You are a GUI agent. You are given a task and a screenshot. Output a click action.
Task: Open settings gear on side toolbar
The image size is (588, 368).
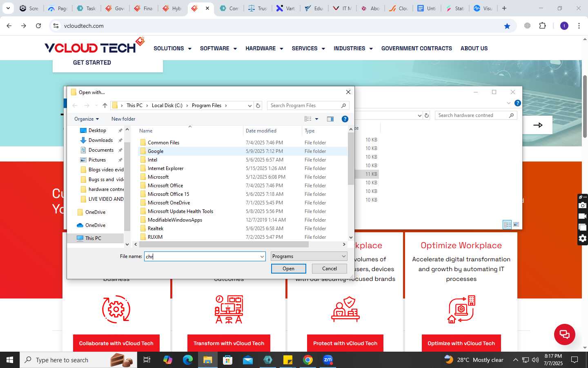pos(583,238)
